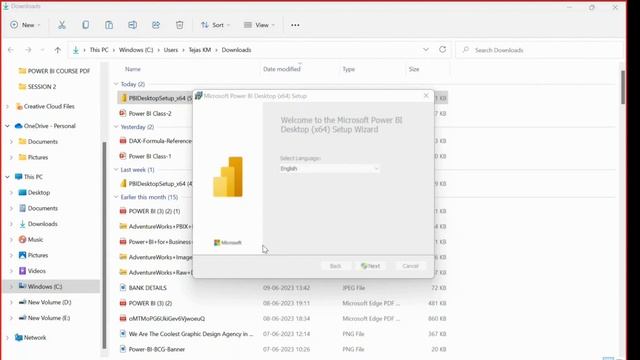
Task: Collapse the Earlier this month group
Action: [116, 197]
